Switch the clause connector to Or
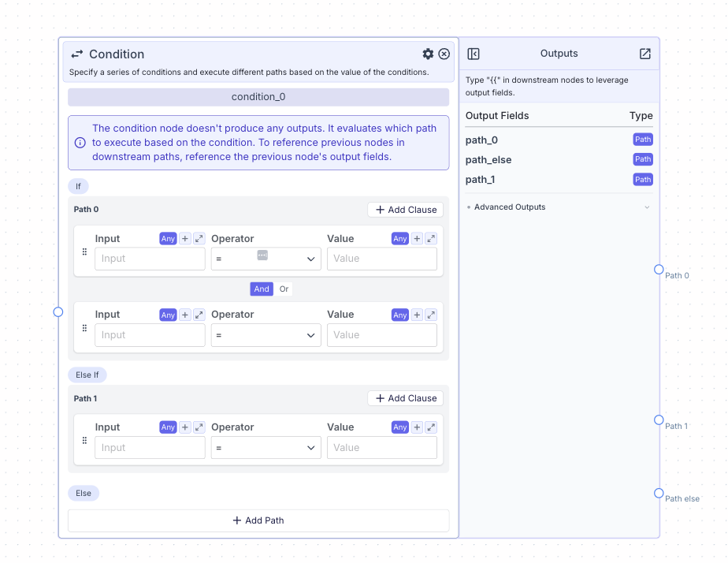Image resolution: width=728 pixels, height=563 pixels. coord(284,289)
